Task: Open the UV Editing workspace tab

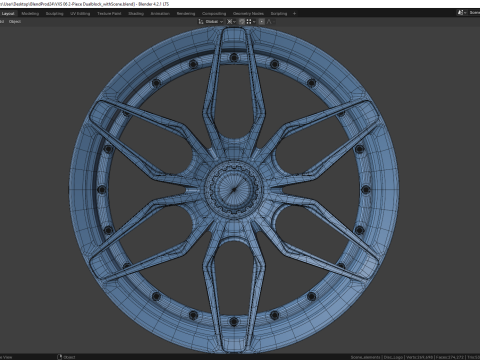Action: [x=80, y=14]
